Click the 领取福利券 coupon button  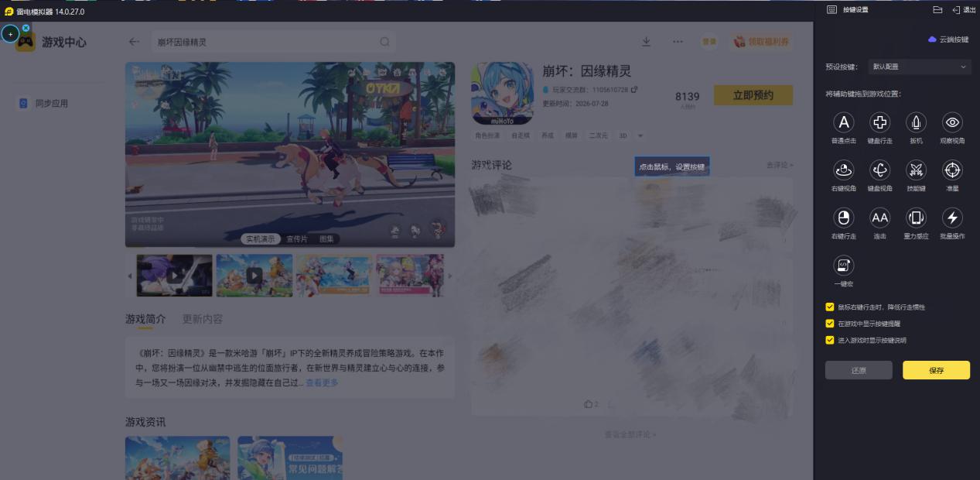click(x=762, y=42)
